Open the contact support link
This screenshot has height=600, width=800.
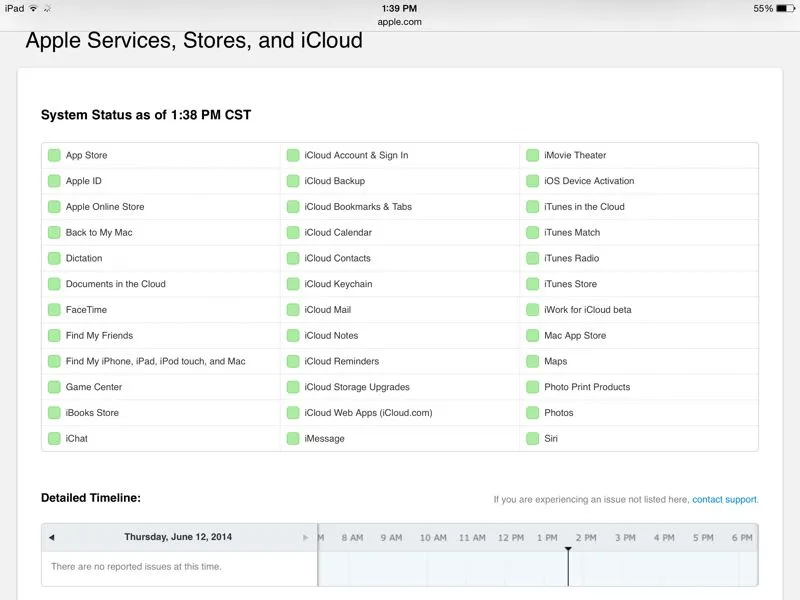click(725, 499)
